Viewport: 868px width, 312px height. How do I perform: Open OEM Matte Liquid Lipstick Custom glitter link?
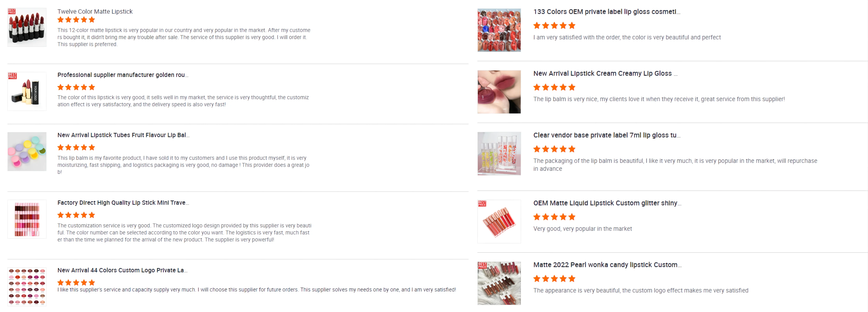[x=607, y=203]
